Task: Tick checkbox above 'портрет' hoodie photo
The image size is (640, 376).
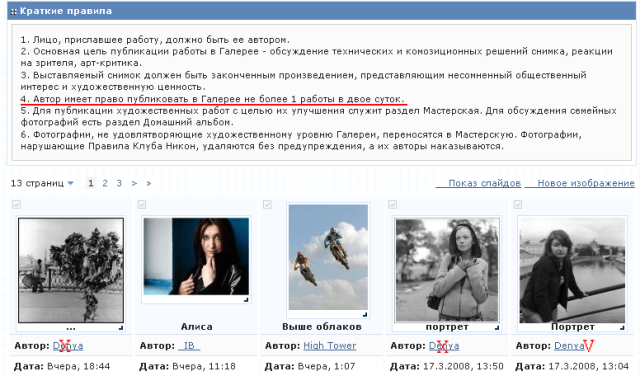Action: (392, 205)
